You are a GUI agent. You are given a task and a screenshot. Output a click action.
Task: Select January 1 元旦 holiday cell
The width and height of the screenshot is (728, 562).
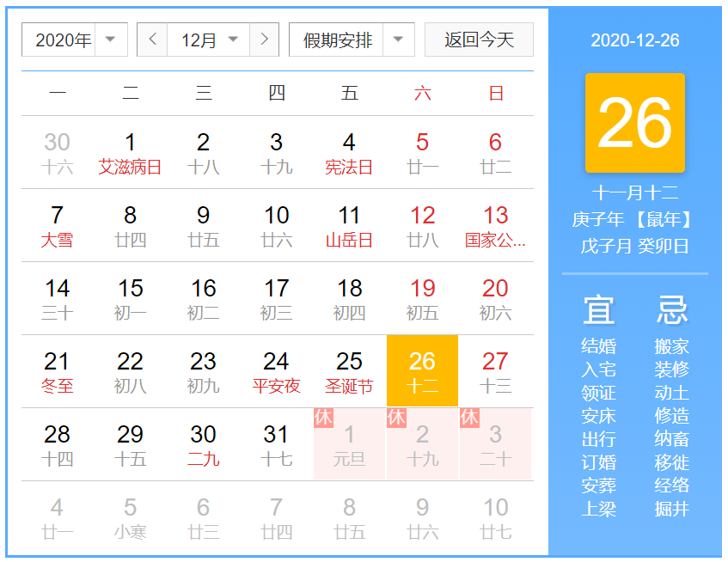click(x=349, y=444)
